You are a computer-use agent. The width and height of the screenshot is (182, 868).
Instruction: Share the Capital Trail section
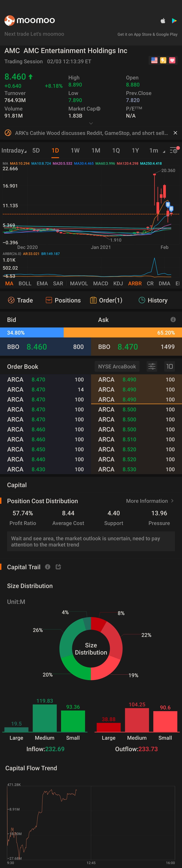[58, 567]
